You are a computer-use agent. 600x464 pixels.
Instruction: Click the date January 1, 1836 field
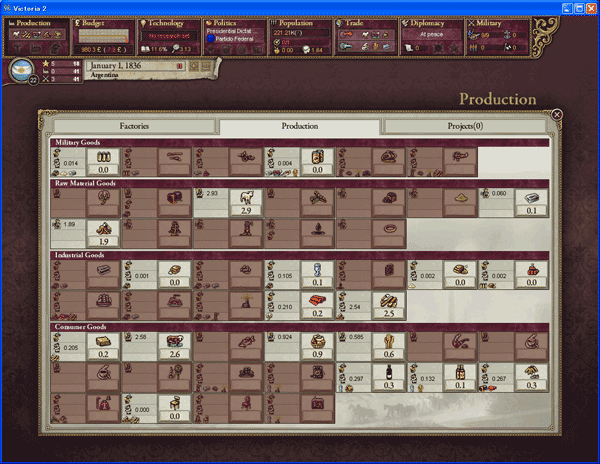(x=130, y=67)
